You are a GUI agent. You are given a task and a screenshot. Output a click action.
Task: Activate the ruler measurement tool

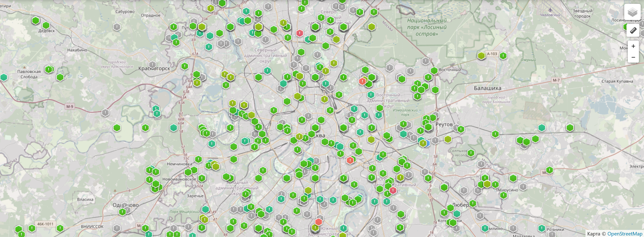coord(633,30)
